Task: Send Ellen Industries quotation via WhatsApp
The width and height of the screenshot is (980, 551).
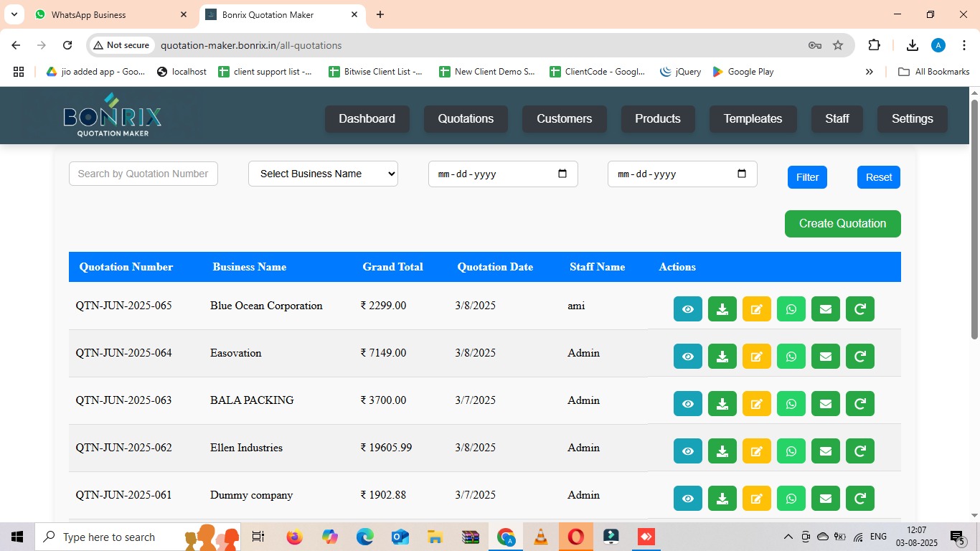Action: pyautogui.click(x=791, y=451)
